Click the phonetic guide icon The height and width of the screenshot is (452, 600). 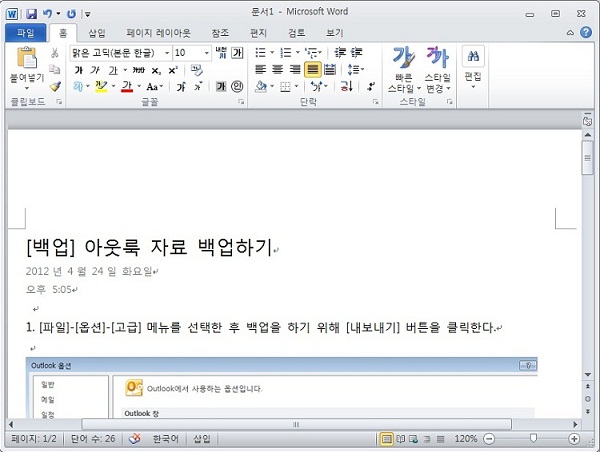point(221,53)
